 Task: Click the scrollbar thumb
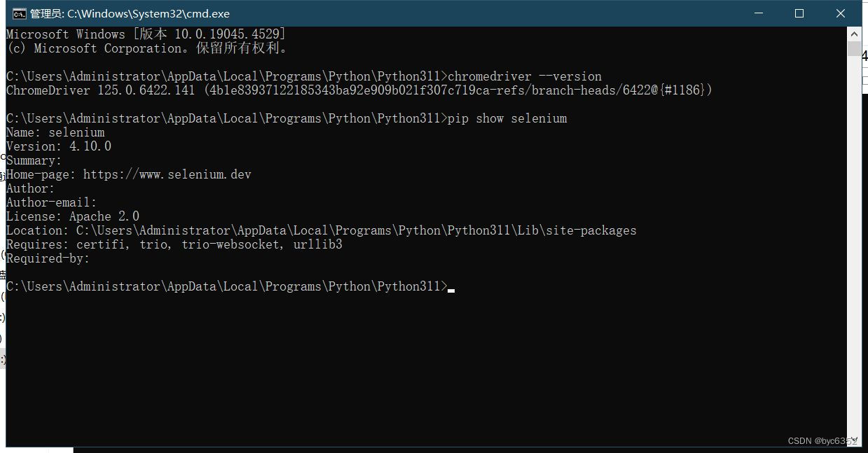[853, 48]
